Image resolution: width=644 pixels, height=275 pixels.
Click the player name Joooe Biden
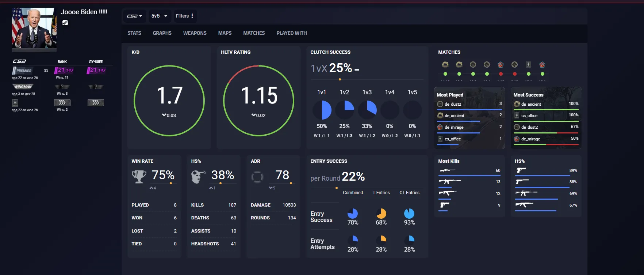(x=84, y=12)
